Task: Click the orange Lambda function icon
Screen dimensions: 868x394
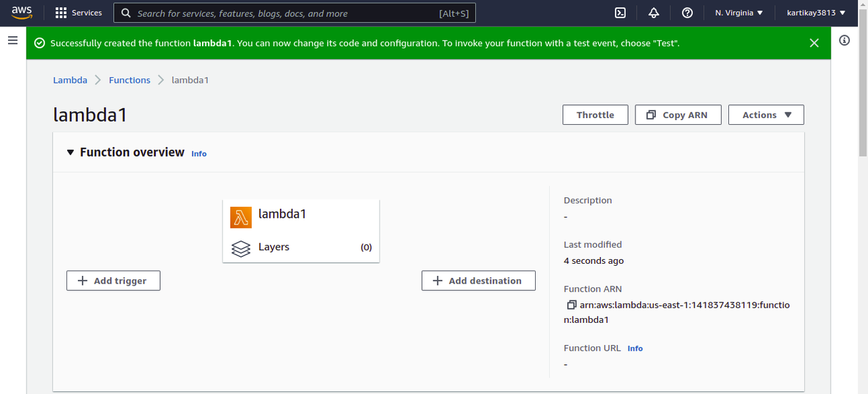Action: 240,217
